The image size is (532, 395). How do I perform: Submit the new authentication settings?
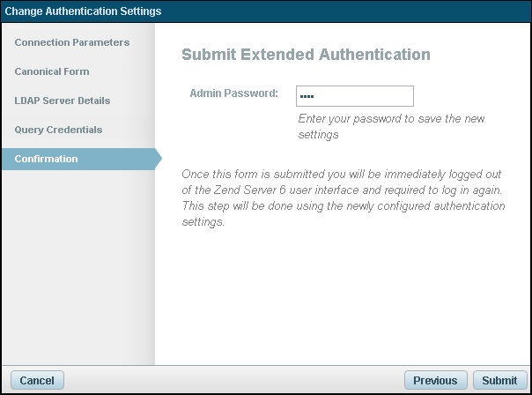(x=500, y=380)
